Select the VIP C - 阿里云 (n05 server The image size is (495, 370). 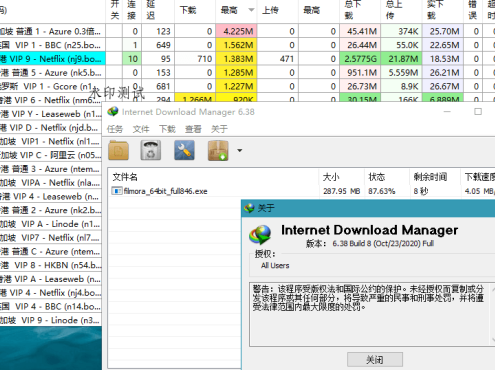tap(51, 155)
